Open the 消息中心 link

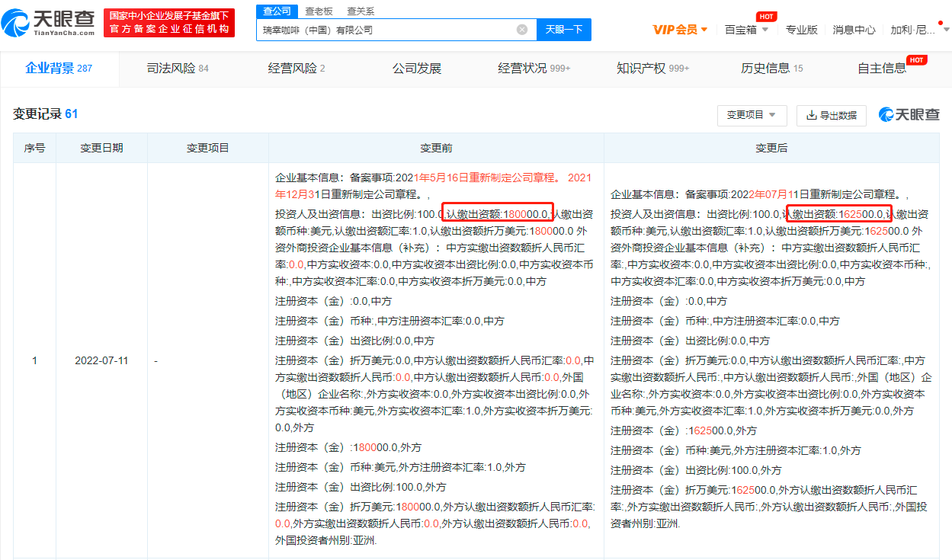854,30
